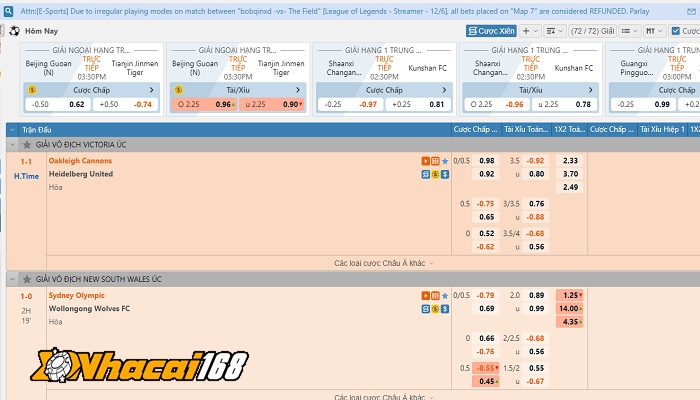Image resolution: width=700 pixels, height=400 pixels.
Task: Pick Oakleigh Cannons 1X2 win odds 2.33
Action: coord(570,161)
